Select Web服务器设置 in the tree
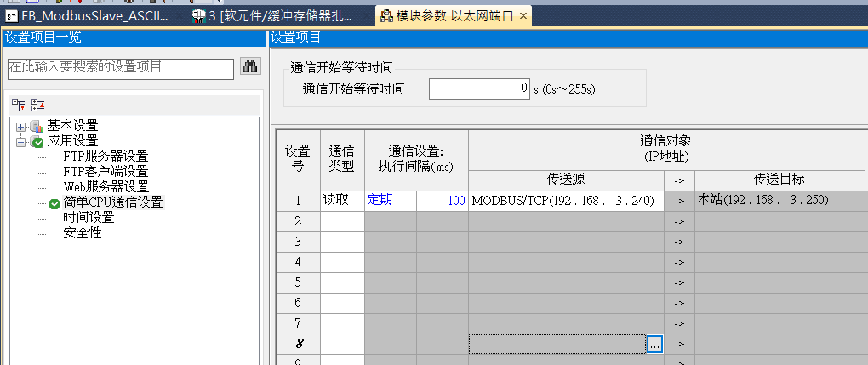The height and width of the screenshot is (365, 868). tap(106, 187)
